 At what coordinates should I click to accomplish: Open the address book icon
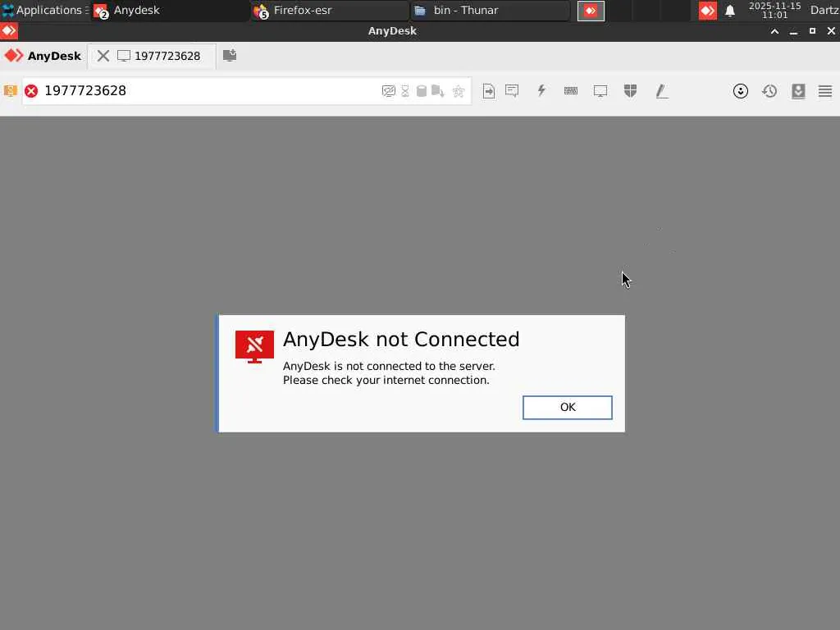[798, 91]
